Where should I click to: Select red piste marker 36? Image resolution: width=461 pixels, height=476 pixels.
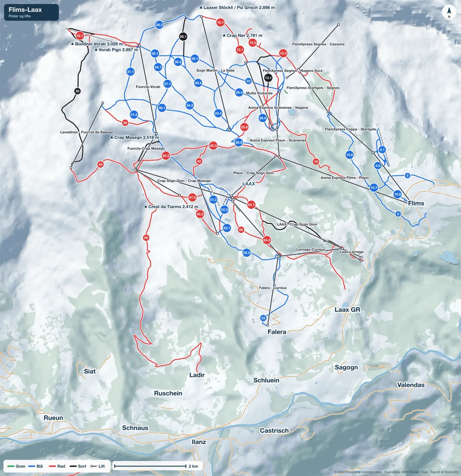click(x=125, y=123)
